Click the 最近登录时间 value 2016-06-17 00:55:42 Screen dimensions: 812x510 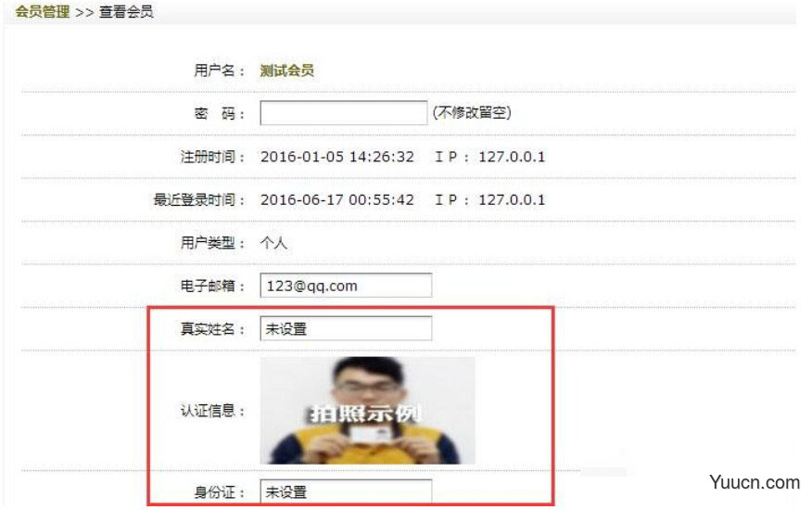point(337,199)
